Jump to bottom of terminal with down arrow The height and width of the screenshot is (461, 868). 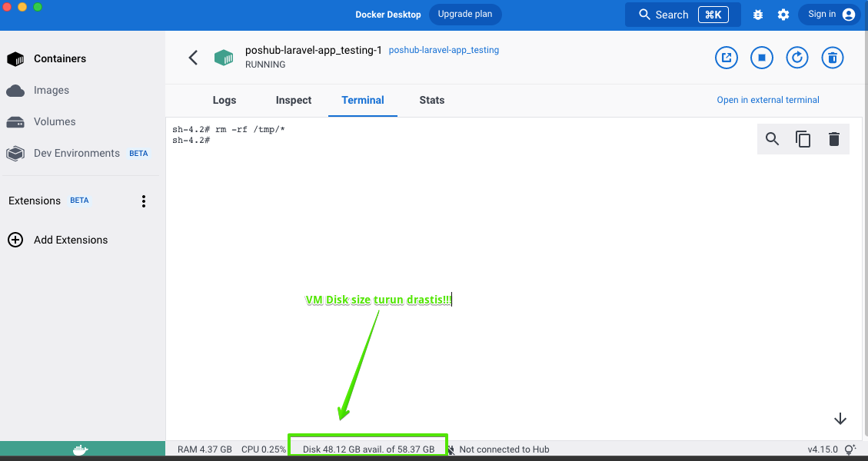pyautogui.click(x=840, y=419)
